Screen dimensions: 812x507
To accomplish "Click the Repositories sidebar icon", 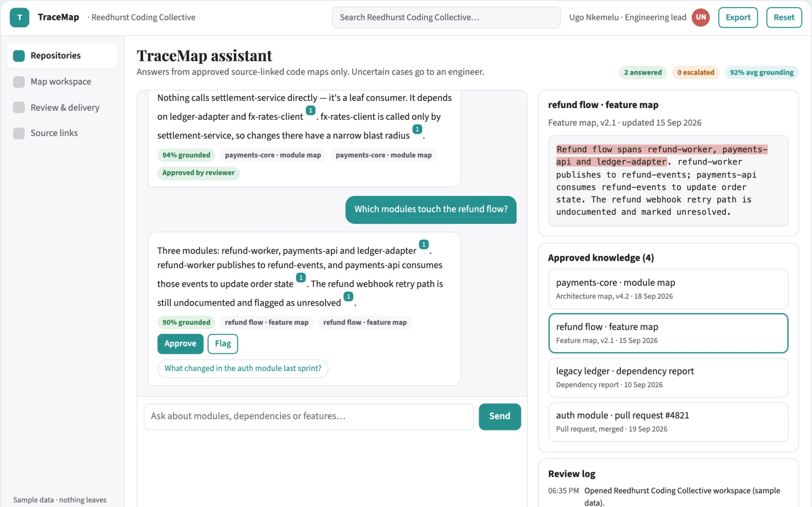I will (x=19, y=56).
